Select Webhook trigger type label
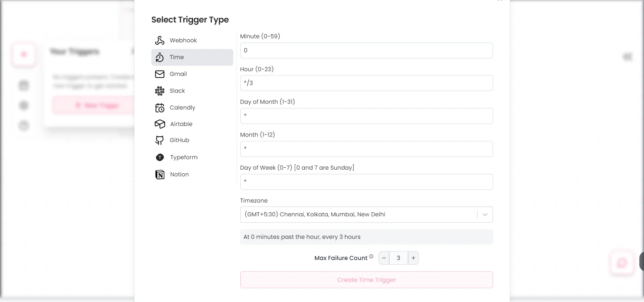Screen dimensions: 644x302 tap(183, 40)
